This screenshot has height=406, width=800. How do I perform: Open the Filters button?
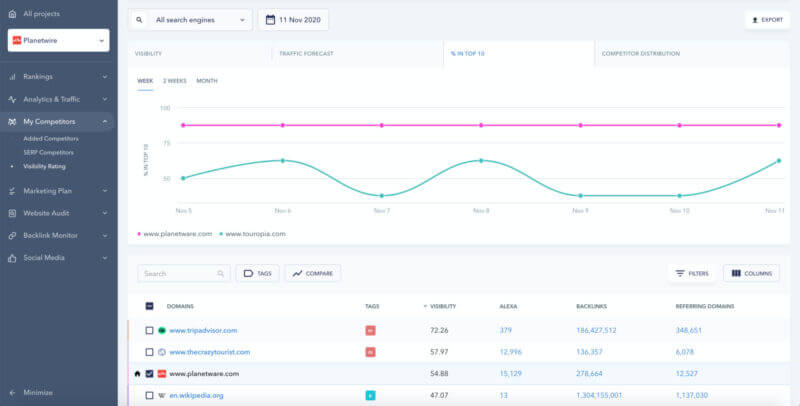tap(693, 274)
